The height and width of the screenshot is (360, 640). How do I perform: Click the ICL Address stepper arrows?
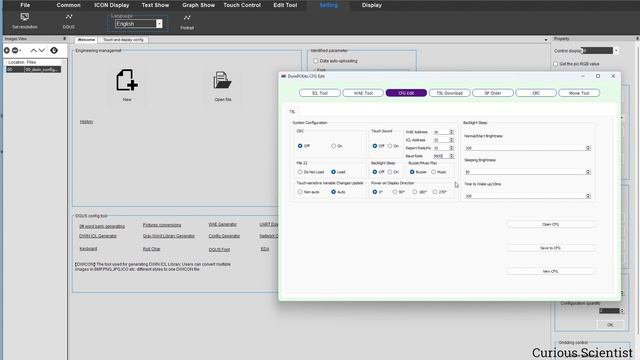(451, 140)
